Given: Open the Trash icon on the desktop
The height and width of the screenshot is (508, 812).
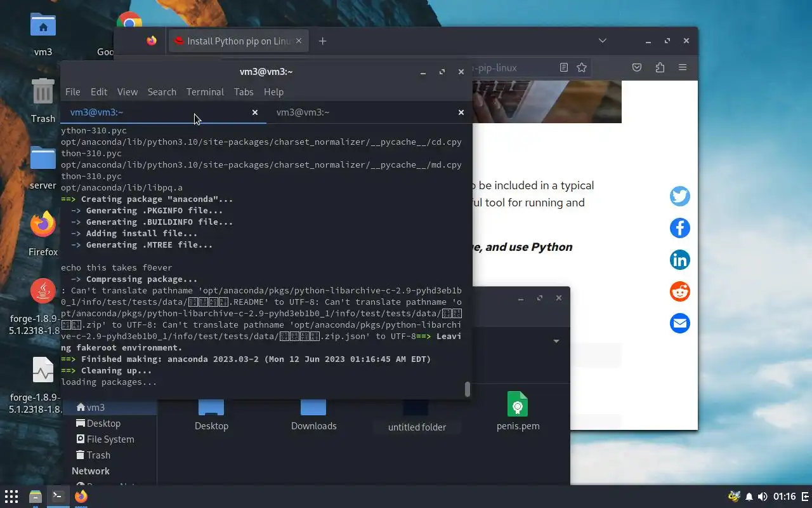Looking at the screenshot, I should point(43,93).
